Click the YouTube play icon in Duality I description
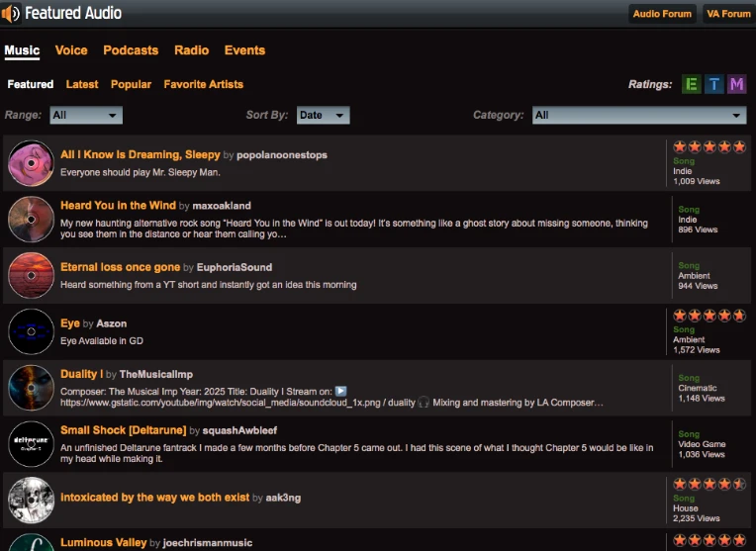 pos(340,391)
